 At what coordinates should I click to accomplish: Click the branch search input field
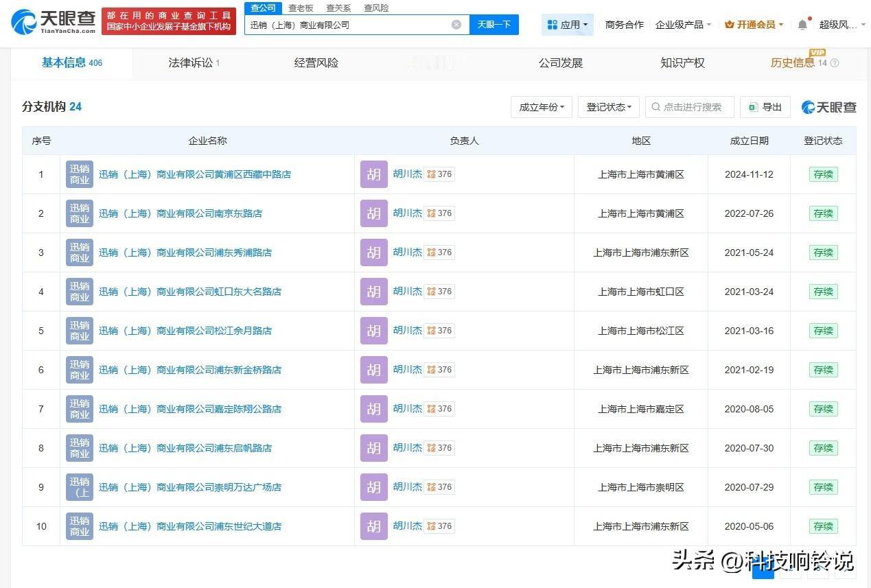pyautogui.click(x=692, y=107)
